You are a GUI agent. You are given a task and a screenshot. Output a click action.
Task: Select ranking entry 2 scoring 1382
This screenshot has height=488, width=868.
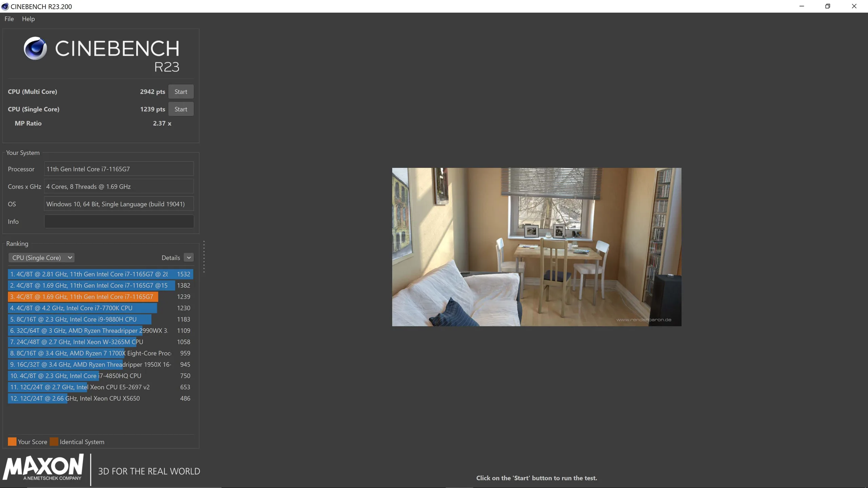point(101,285)
